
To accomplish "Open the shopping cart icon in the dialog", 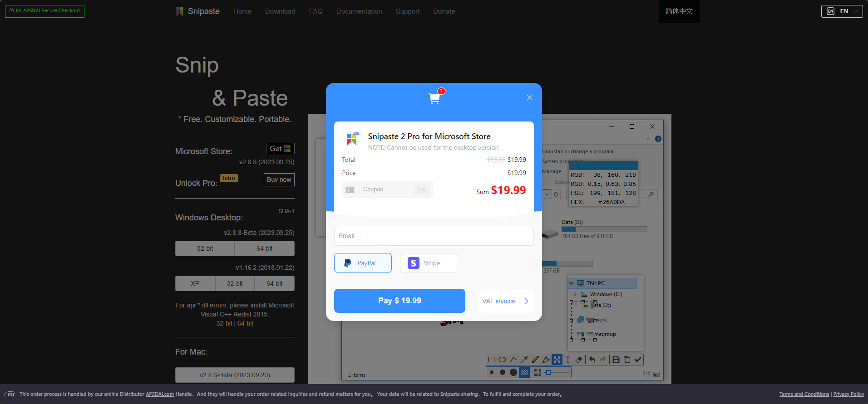I will 435,97.
